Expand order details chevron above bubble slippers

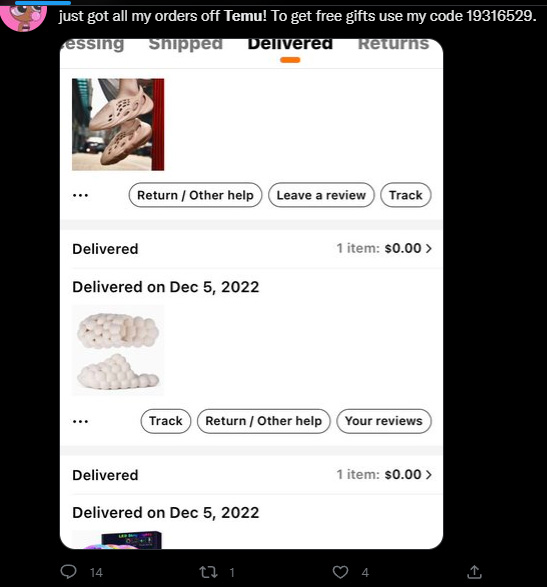[429, 248]
